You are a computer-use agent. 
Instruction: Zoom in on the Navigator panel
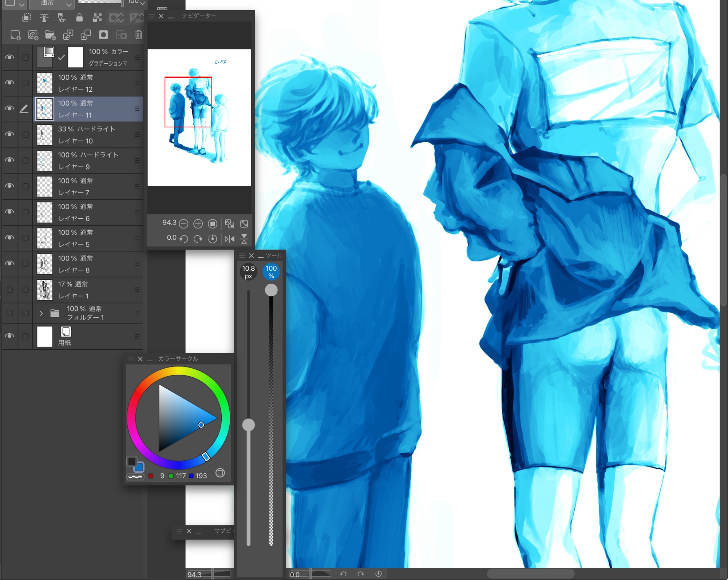(x=198, y=224)
